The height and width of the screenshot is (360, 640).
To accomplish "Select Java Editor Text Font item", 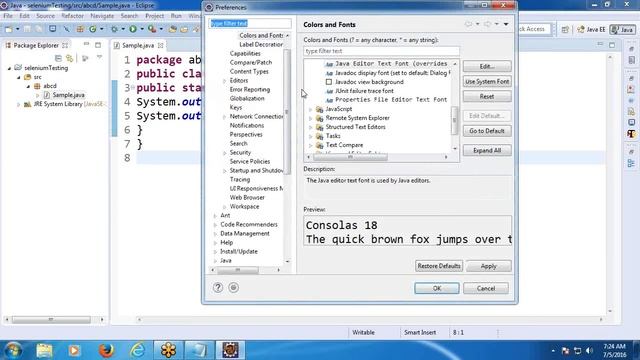I will [x=387, y=64].
